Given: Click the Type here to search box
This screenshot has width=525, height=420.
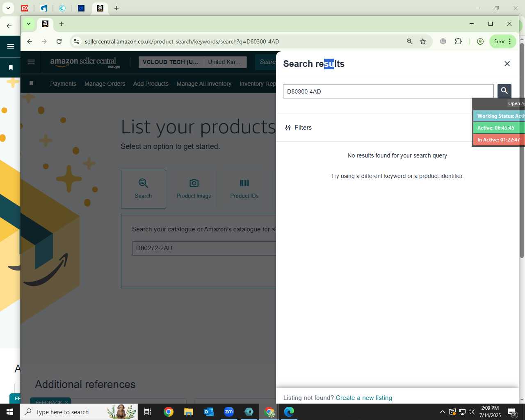Looking at the screenshot, I should point(79,412).
